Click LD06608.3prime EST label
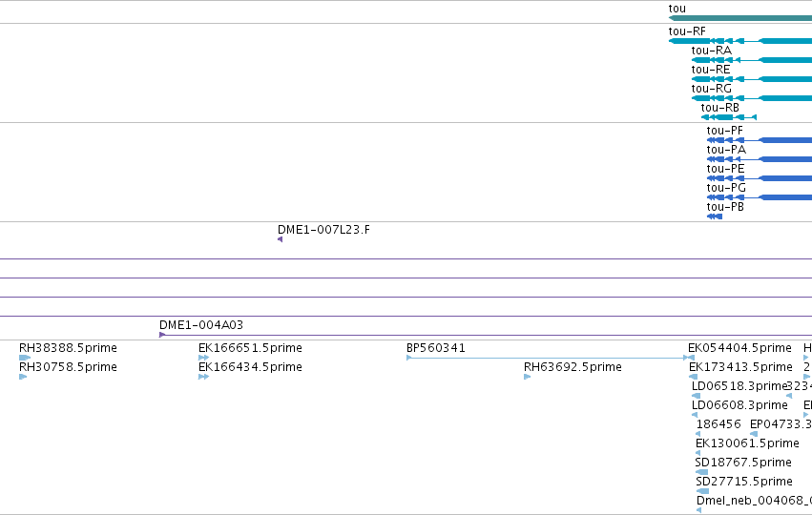This screenshot has height=515, width=812. pyautogui.click(x=739, y=405)
